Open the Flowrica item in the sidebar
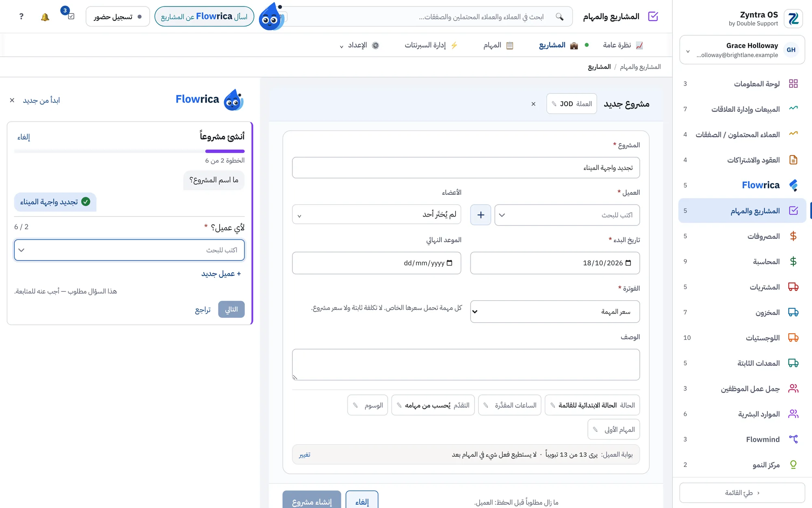Image resolution: width=812 pixels, height=508 pixels. (742, 185)
